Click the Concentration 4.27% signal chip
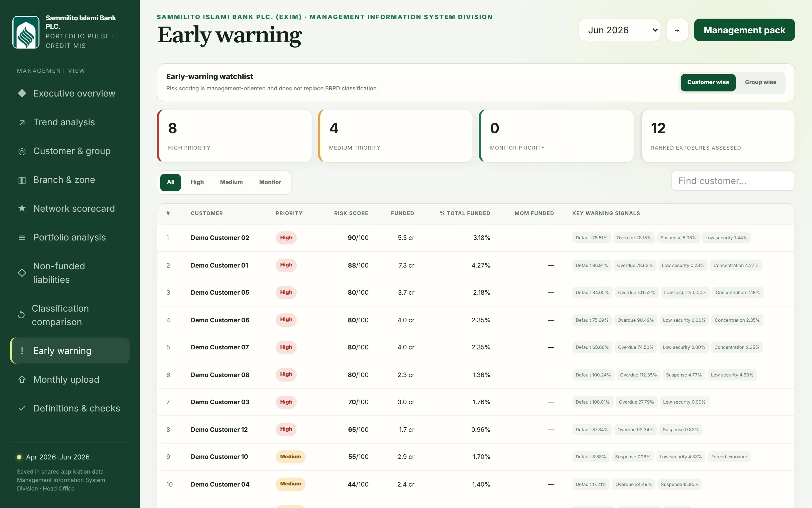The width and height of the screenshot is (812, 508). [x=736, y=265]
